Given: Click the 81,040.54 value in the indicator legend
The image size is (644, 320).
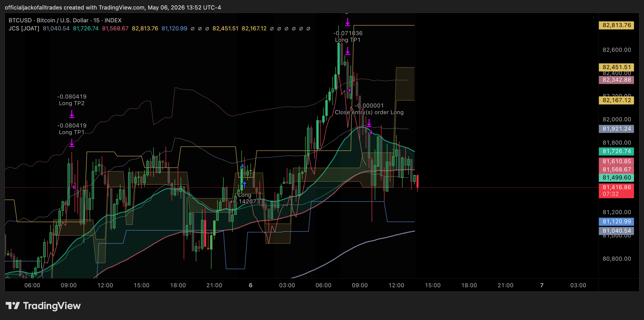Looking at the screenshot, I should pyautogui.click(x=56, y=28).
